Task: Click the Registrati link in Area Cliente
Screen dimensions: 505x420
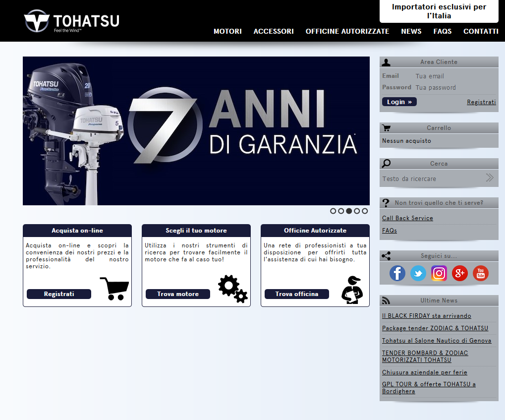Action: [x=481, y=102]
